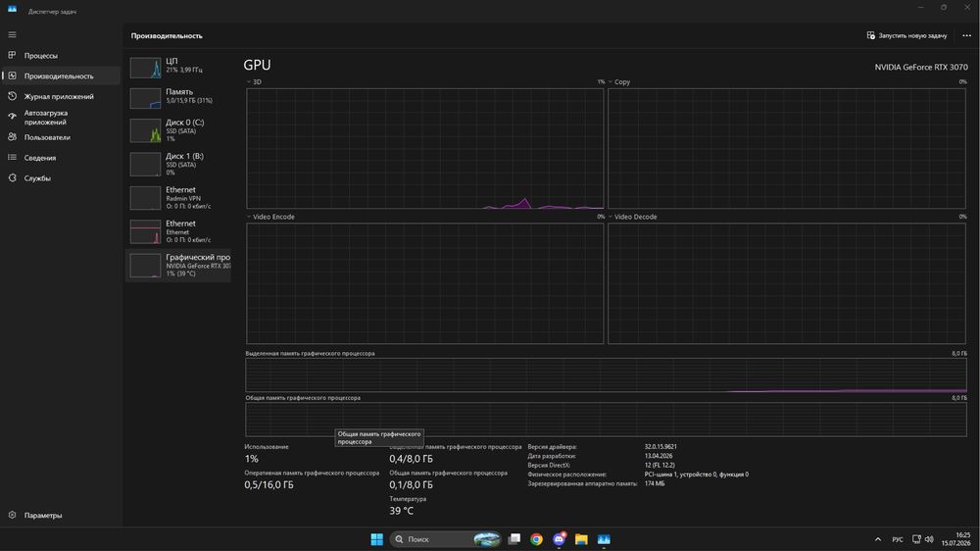Open the Video Encode engine dropdown

click(270, 217)
